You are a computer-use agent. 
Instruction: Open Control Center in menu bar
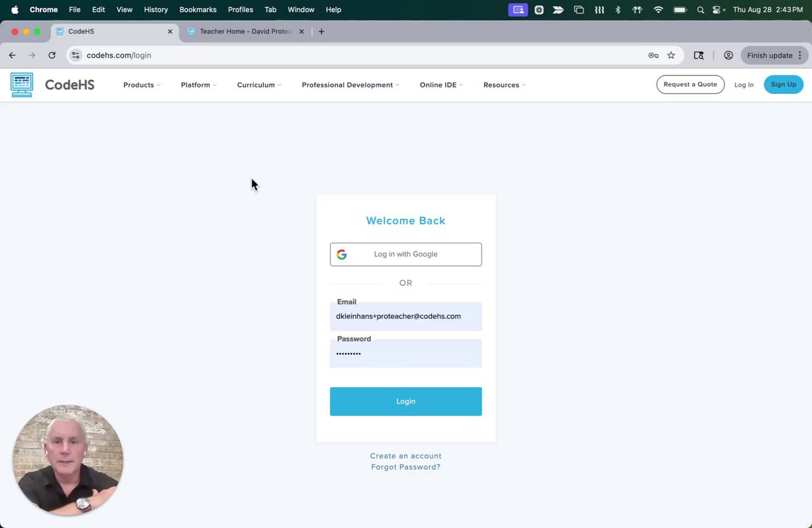pos(717,10)
